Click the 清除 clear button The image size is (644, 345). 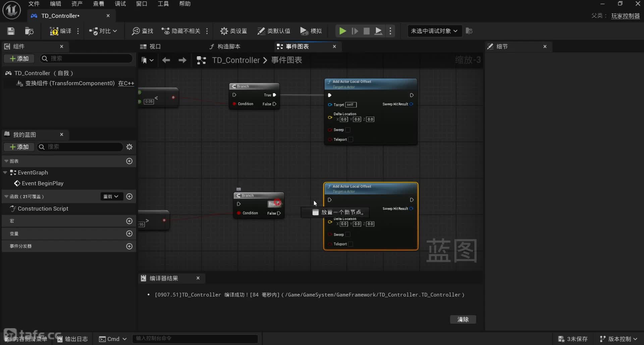463,319
